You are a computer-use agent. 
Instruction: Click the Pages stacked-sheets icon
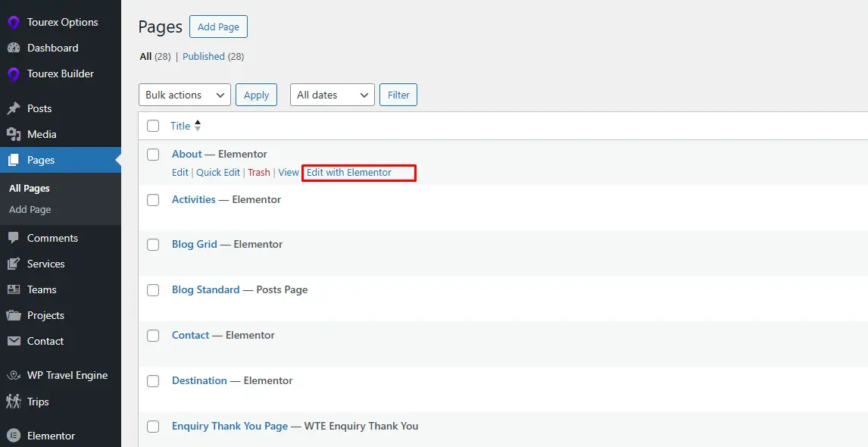click(14, 160)
